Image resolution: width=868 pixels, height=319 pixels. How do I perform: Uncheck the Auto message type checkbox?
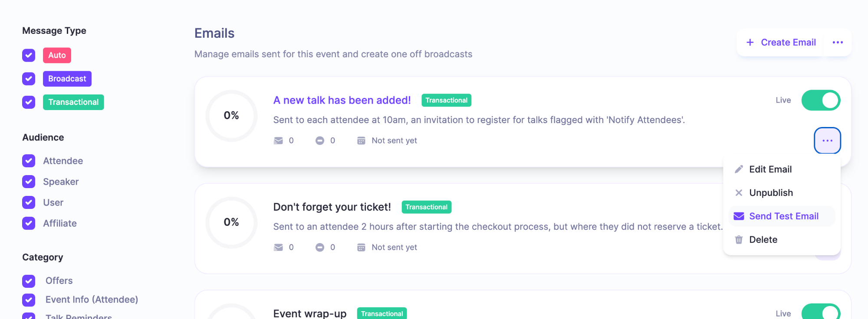pos(29,55)
